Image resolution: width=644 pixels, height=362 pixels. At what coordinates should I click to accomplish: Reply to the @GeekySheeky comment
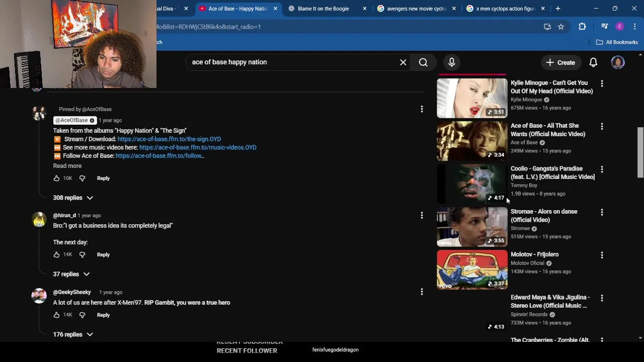[103, 315]
